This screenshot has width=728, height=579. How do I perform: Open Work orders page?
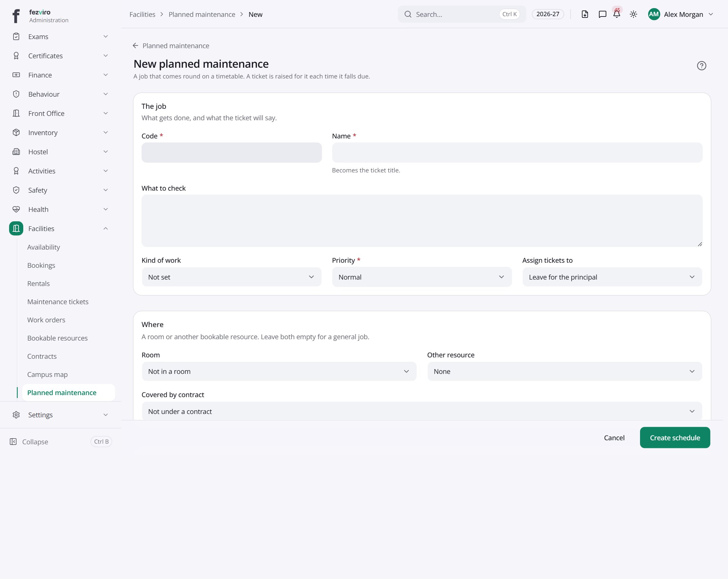click(46, 320)
